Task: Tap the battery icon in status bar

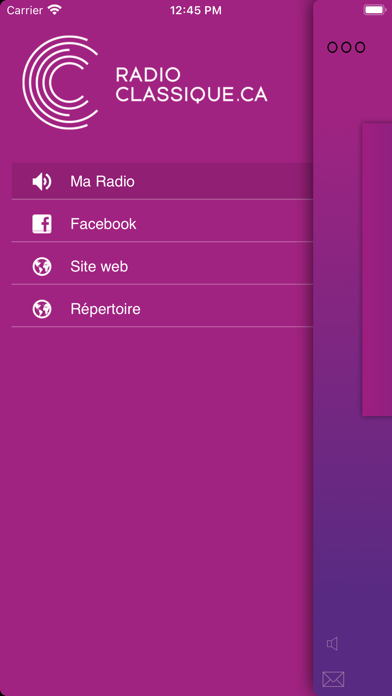Action: click(x=375, y=10)
